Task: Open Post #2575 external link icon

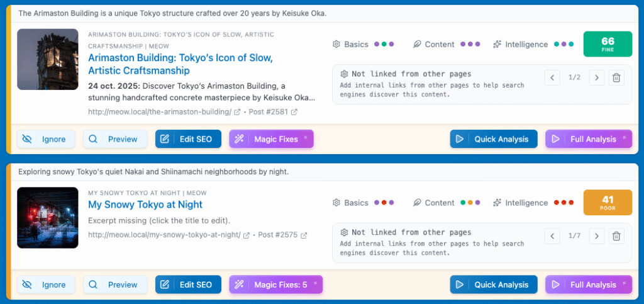Action: click(x=304, y=235)
